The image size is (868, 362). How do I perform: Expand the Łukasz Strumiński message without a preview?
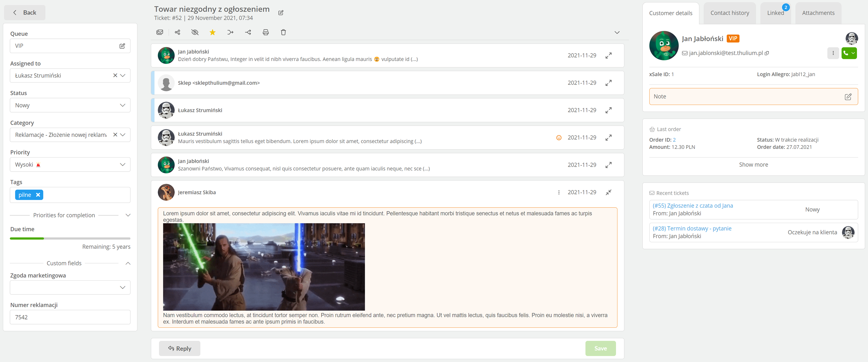pos(609,110)
